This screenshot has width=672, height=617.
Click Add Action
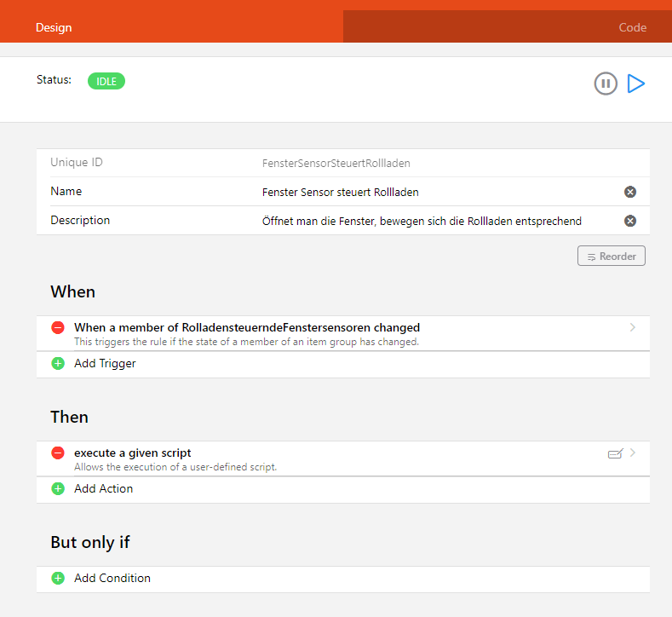[x=103, y=489]
